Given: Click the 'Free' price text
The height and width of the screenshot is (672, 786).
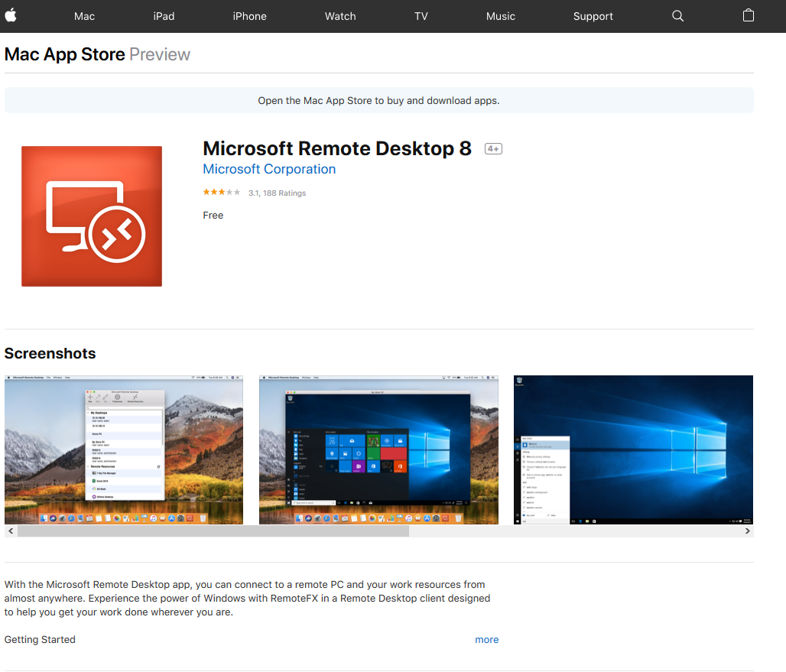Looking at the screenshot, I should point(213,216).
